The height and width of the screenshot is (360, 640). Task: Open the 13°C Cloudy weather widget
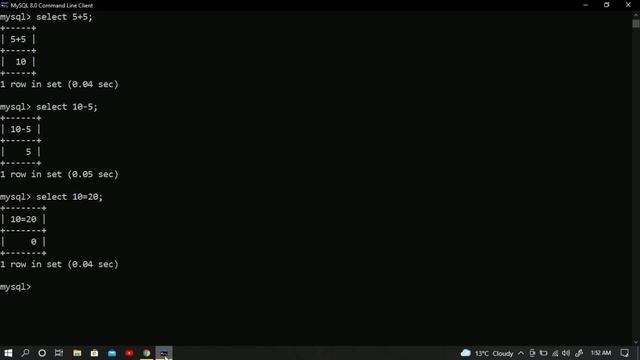[x=487, y=353]
